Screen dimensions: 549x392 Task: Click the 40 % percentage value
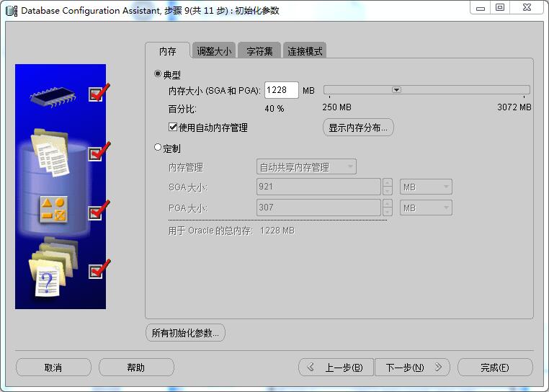pyautogui.click(x=274, y=109)
